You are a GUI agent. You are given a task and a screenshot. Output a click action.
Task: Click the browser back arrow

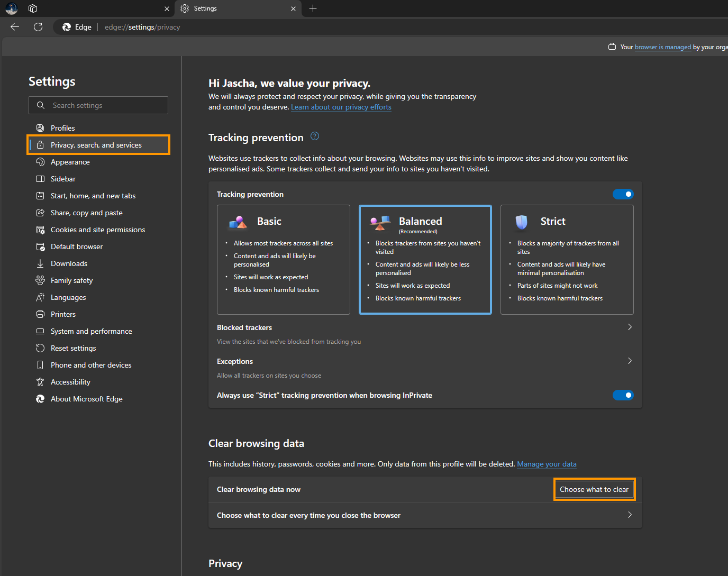coord(15,27)
